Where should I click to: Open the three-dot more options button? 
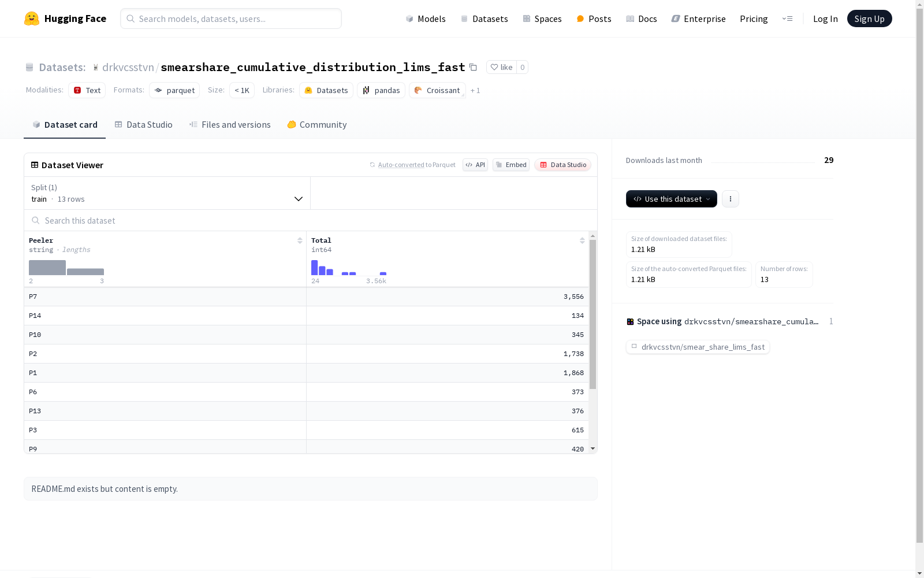pos(731,199)
